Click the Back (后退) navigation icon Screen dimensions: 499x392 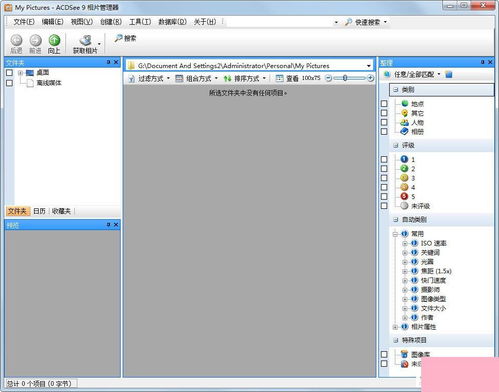[x=16, y=40]
